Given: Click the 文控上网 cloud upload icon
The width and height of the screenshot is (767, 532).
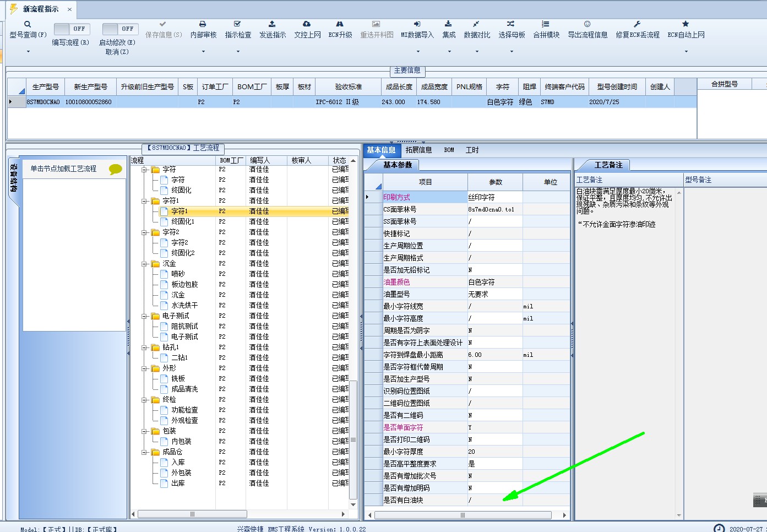Looking at the screenshot, I should [307, 24].
